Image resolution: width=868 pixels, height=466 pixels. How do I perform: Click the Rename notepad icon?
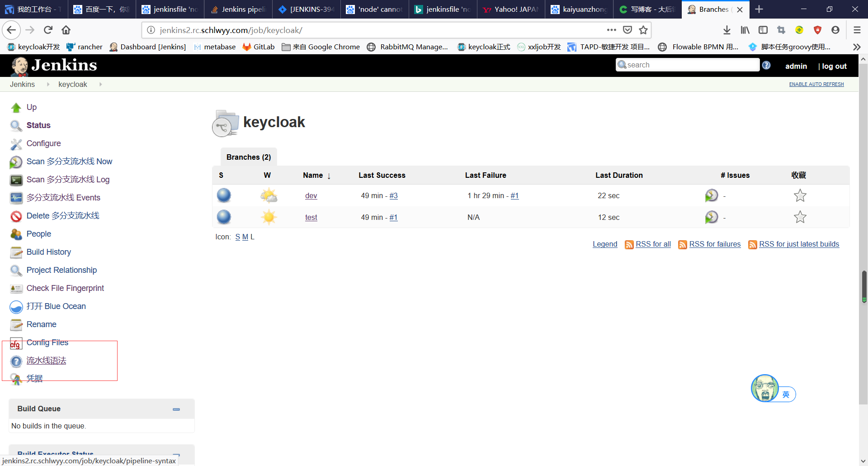pos(16,325)
